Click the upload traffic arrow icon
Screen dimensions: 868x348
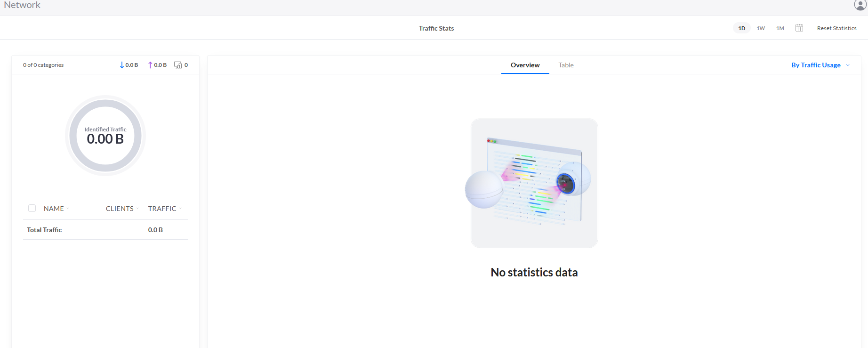click(x=150, y=65)
